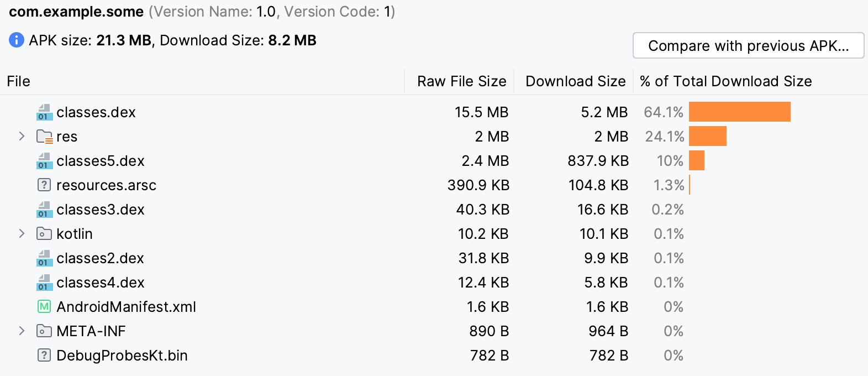868x376 pixels.
Task: Click the 1.3% percentage for resources.arsc
Action: click(669, 185)
